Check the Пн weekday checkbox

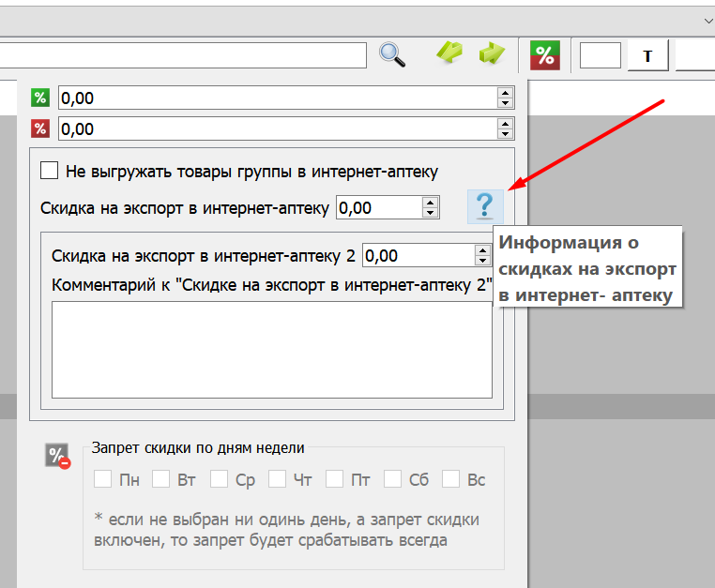[x=103, y=479]
